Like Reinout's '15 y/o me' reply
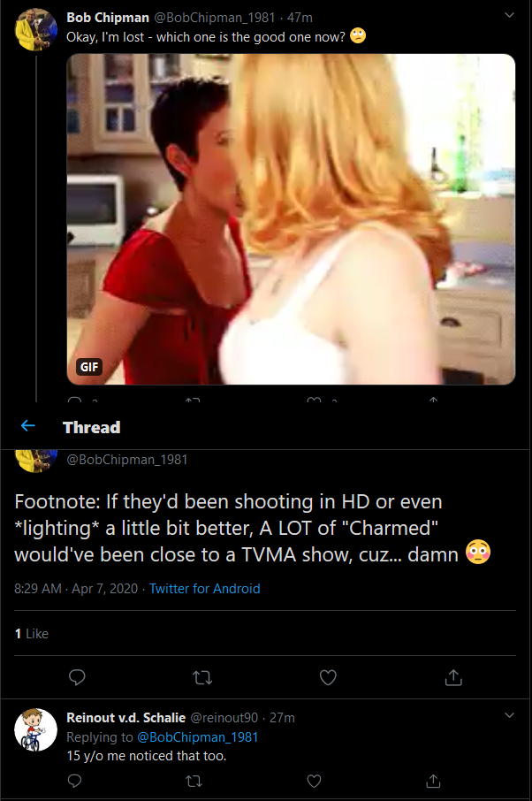 point(314,781)
